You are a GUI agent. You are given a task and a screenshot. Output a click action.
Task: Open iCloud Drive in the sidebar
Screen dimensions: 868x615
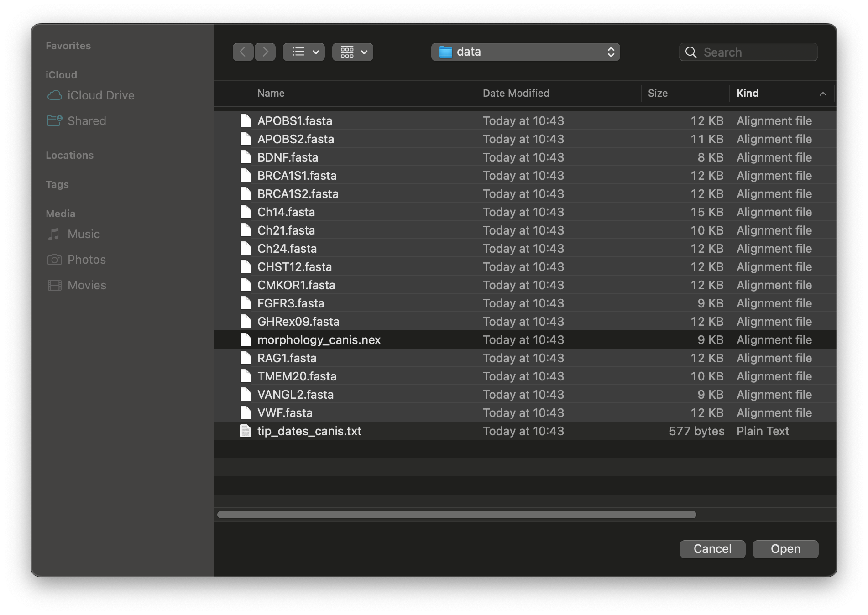[x=100, y=95]
